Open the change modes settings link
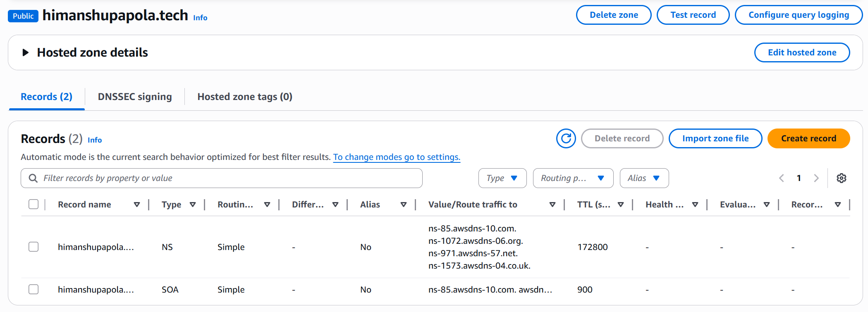The width and height of the screenshot is (868, 312). [397, 157]
